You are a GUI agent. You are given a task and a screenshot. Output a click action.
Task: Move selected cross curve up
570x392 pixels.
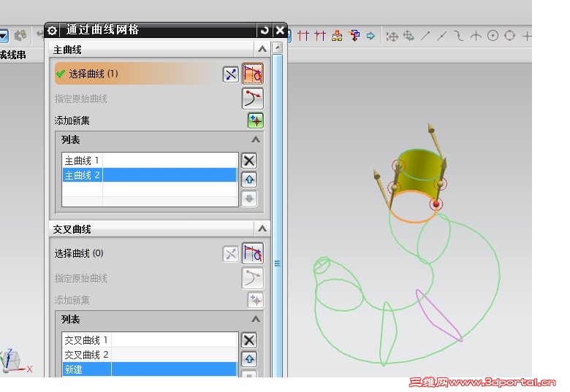(249, 359)
